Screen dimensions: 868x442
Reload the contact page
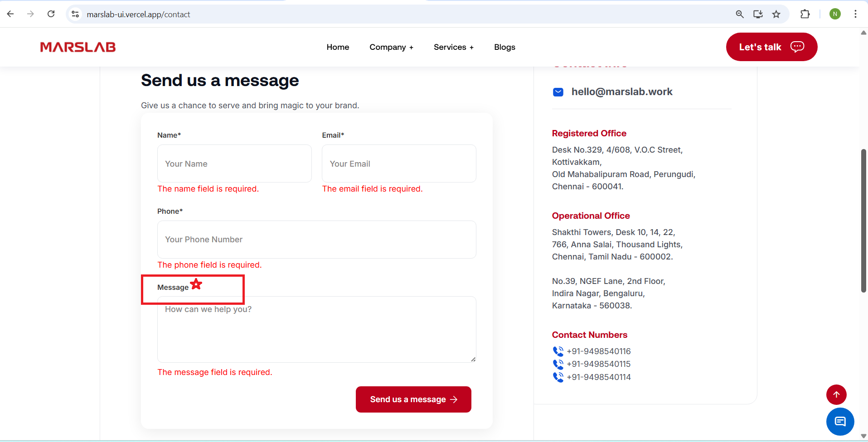51,14
